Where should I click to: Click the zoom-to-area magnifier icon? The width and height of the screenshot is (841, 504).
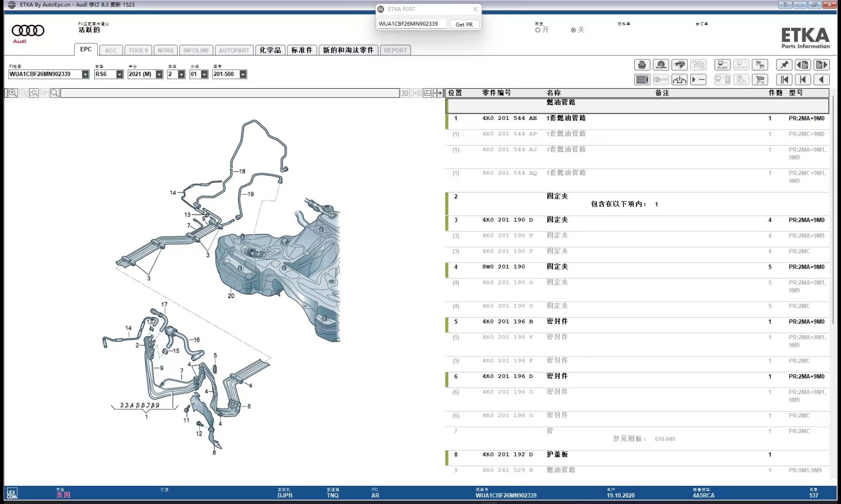tap(34, 93)
